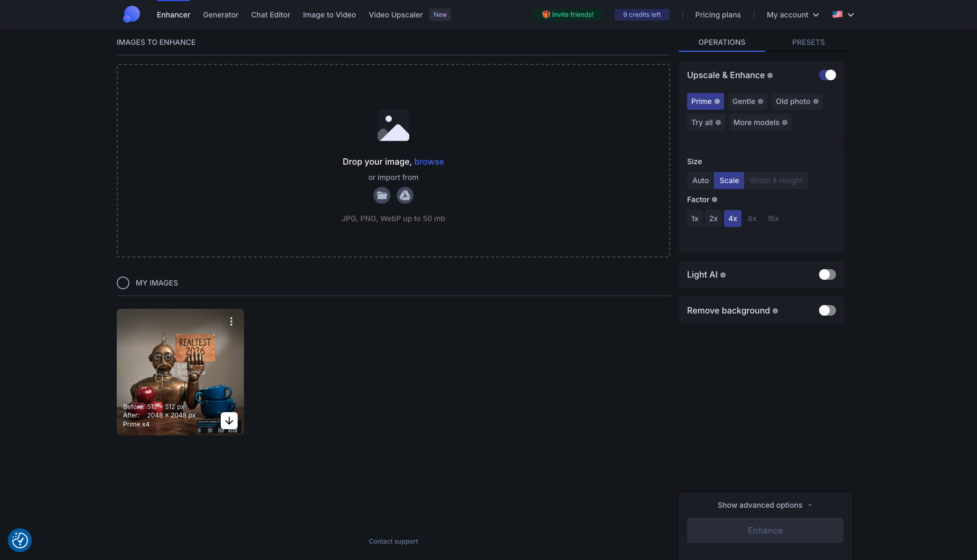Open three-dot menu on robot image
977x560 pixels.
tap(231, 321)
